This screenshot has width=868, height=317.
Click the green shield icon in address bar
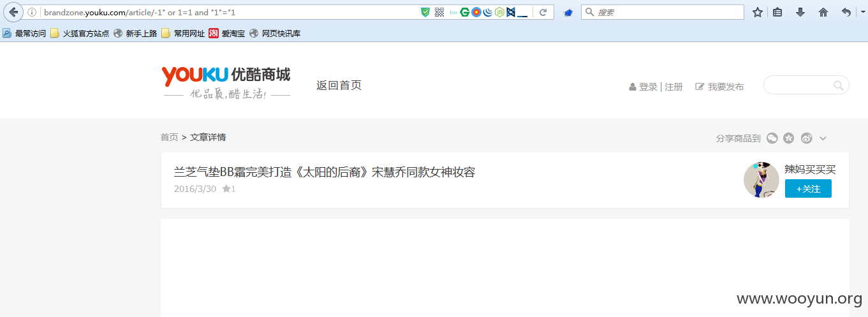pos(425,12)
